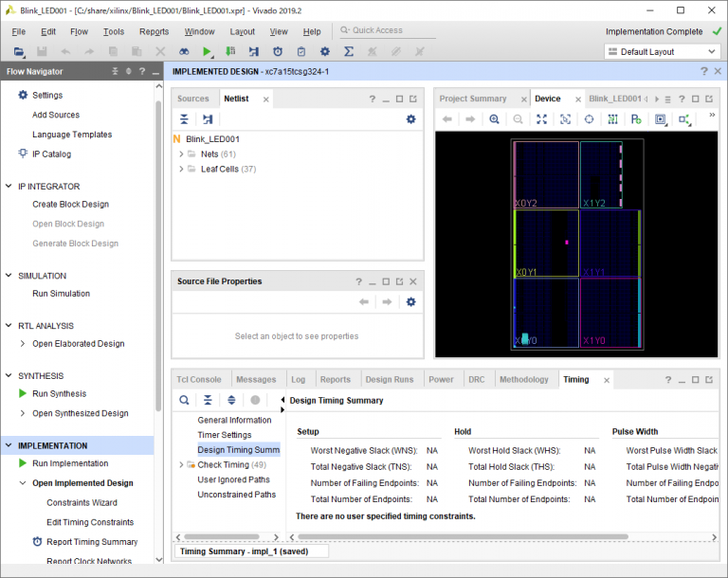Switch to Project Summary tab
This screenshot has width=728, height=578.
(473, 99)
